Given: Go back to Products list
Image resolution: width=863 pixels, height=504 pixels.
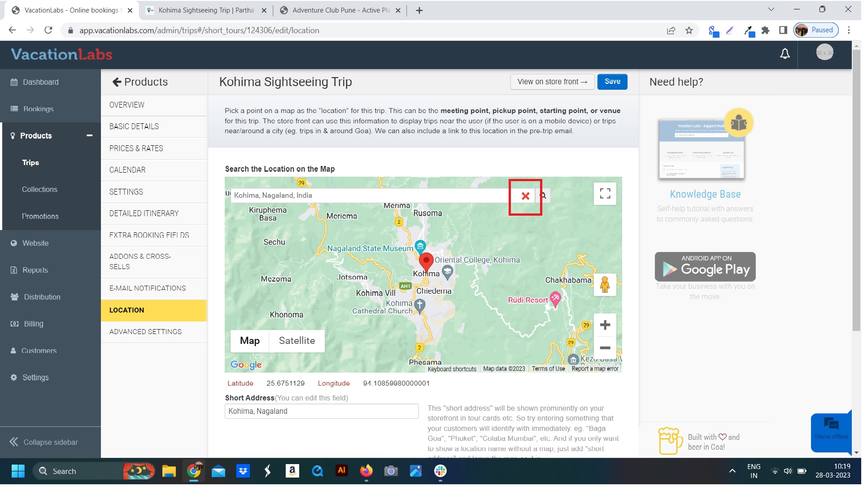Looking at the screenshot, I should coord(140,82).
